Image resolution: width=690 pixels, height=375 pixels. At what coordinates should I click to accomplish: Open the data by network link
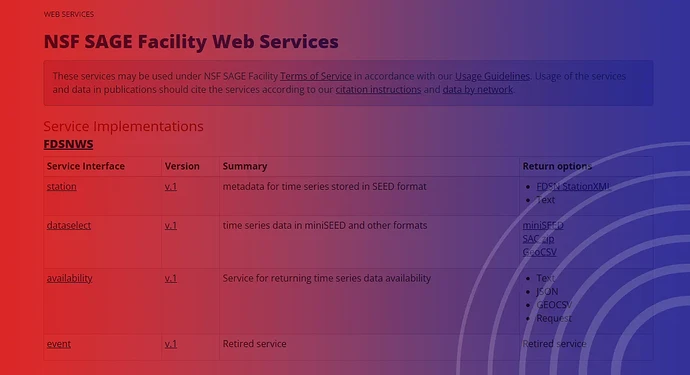(477, 89)
